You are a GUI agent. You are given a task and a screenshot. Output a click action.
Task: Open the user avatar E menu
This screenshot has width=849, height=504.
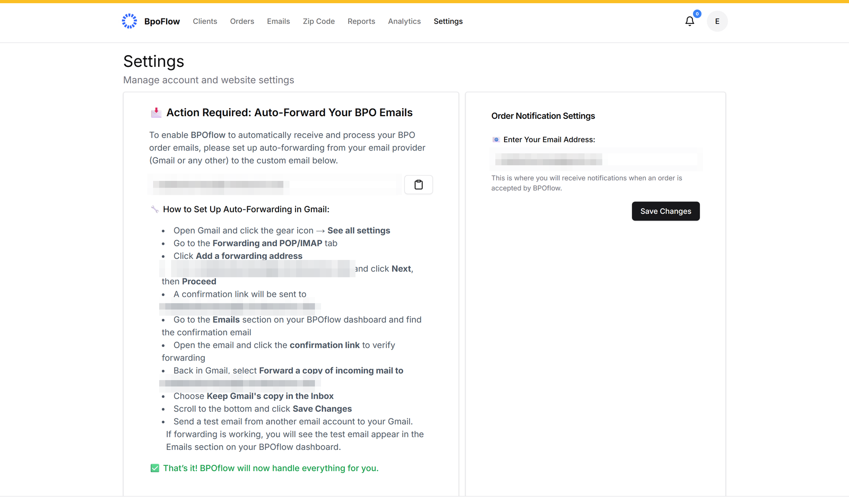coord(717,21)
